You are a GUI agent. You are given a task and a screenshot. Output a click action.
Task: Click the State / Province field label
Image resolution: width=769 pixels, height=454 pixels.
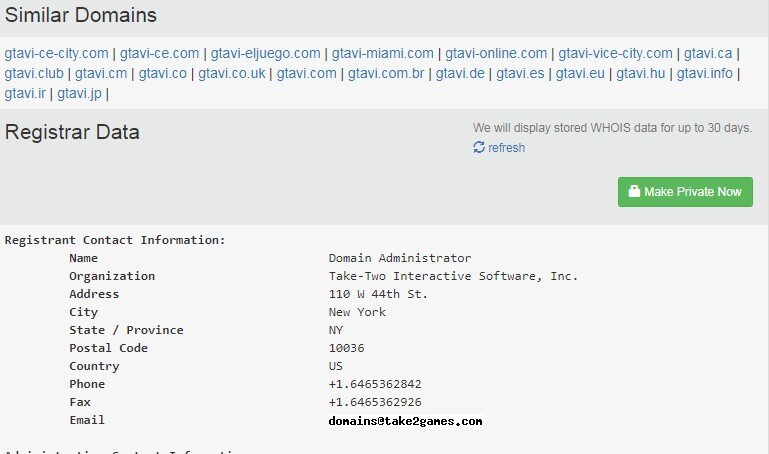[127, 330]
